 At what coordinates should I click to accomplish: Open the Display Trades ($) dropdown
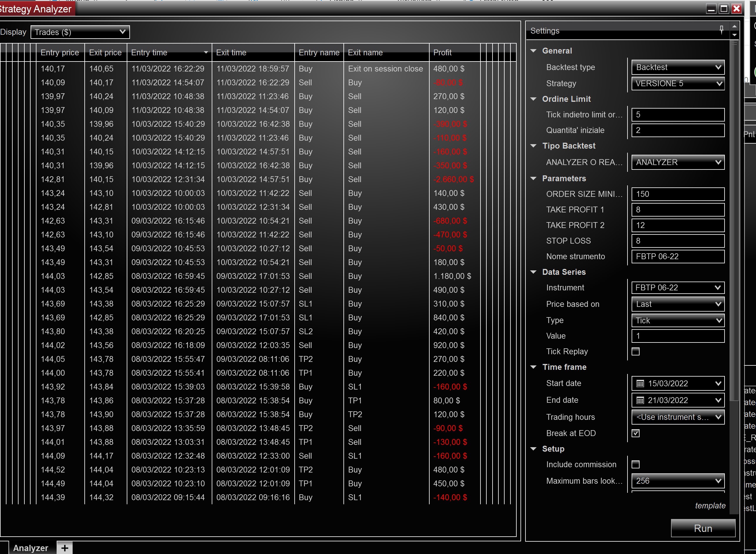[x=80, y=32]
